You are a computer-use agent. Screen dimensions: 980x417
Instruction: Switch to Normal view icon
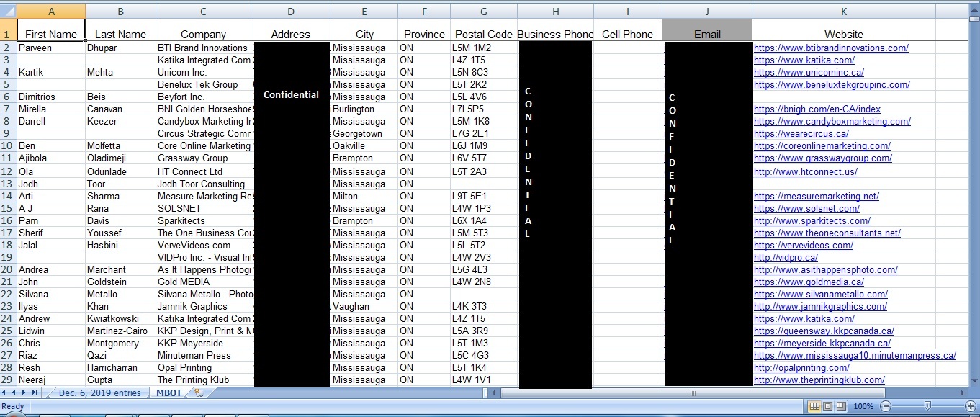814,406
